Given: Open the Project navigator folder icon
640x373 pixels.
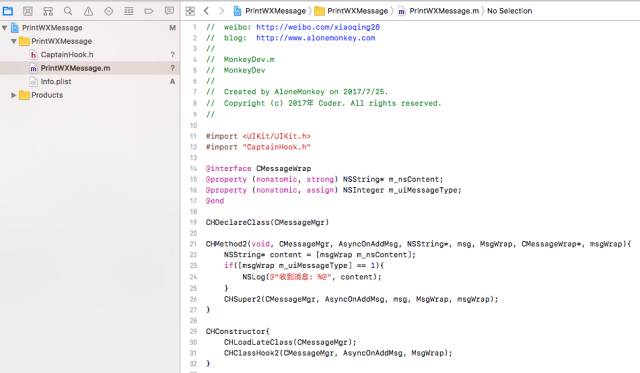Looking at the screenshot, I should coord(8,11).
